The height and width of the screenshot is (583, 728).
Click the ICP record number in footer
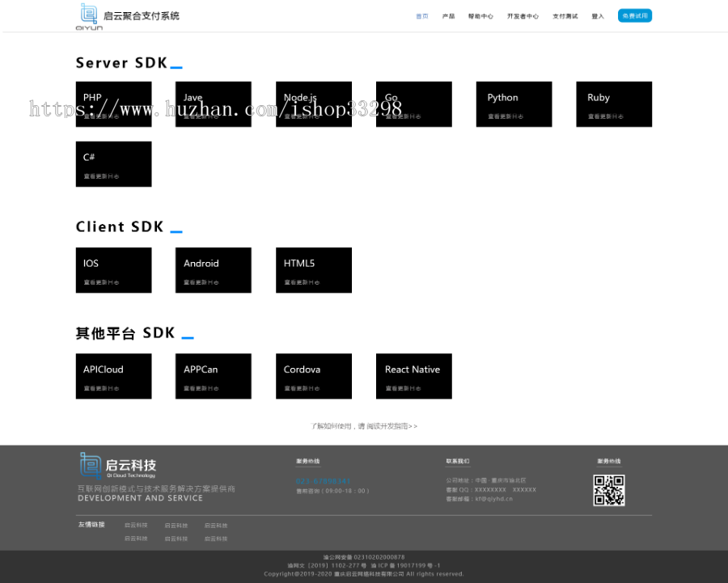click(406, 565)
